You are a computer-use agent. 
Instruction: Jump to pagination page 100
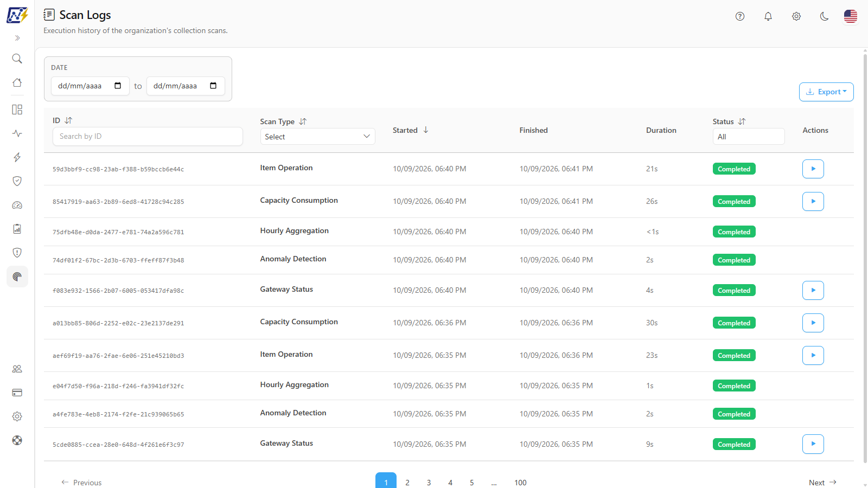point(520,482)
